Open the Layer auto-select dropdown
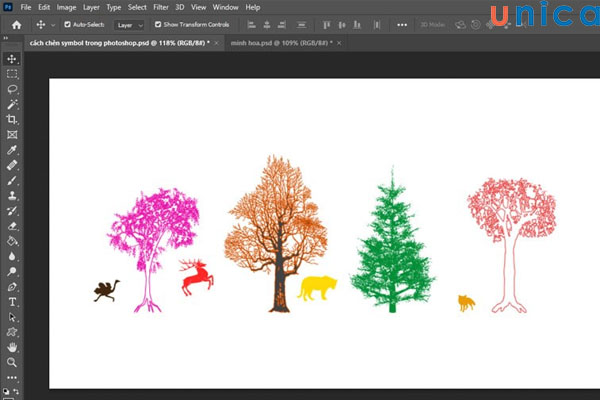600x400 pixels. (x=129, y=23)
